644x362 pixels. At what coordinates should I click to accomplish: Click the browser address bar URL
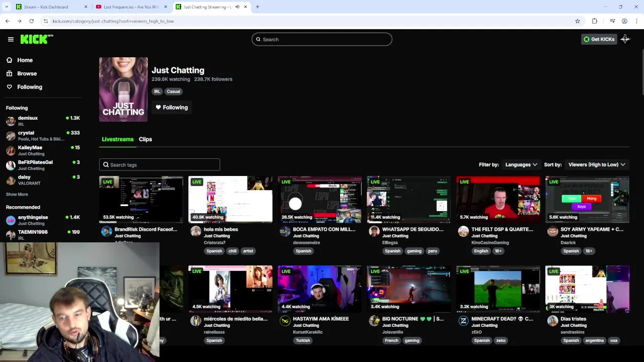point(113,21)
